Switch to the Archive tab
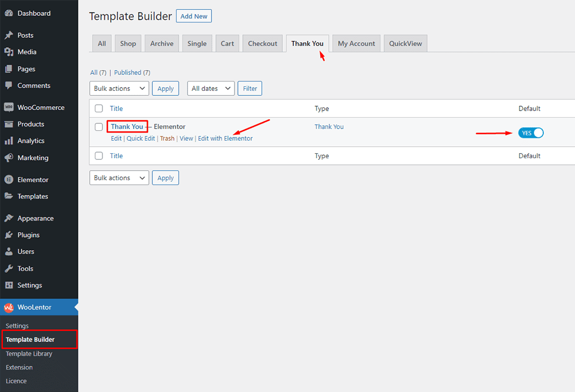575x392 pixels. tap(162, 44)
